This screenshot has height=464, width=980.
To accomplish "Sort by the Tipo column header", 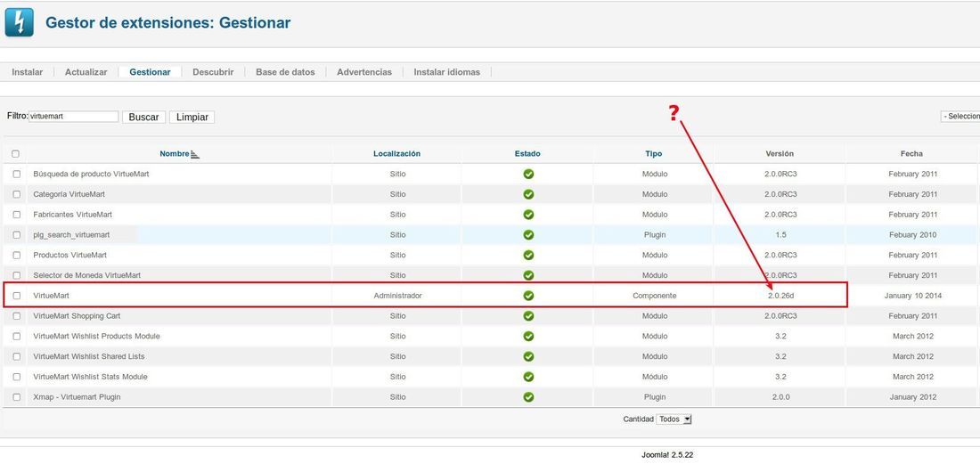I will pos(654,153).
